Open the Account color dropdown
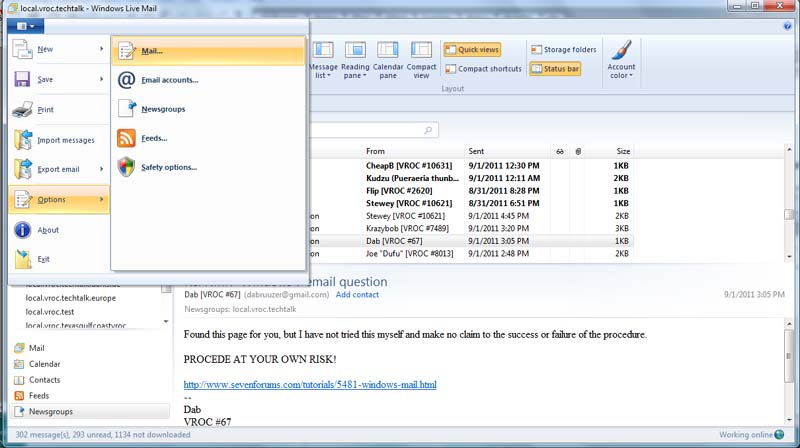The image size is (800, 448). pyautogui.click(x=621, y=60)
